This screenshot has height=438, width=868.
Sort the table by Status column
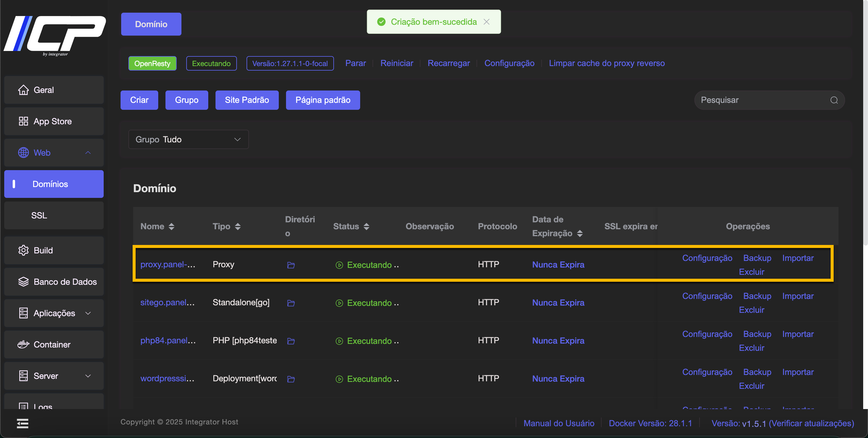(366, 226)
